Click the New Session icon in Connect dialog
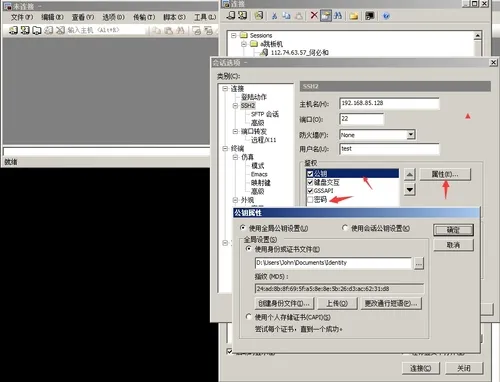Image resolution: width=500 pixels, height=382 pixels. point(259,15)
